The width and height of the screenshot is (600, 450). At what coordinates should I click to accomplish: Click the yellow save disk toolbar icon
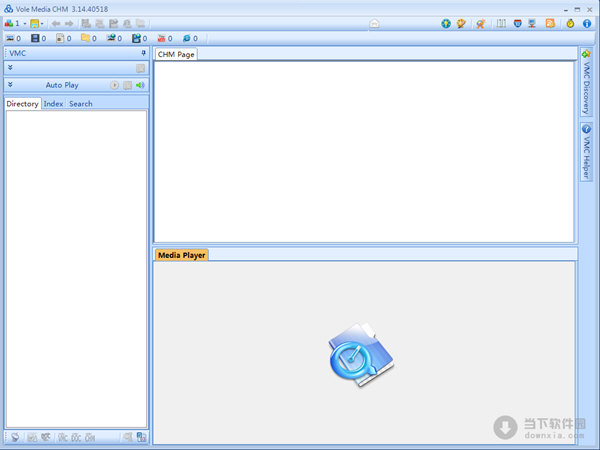pyautogui.click(x=34, y=24)
